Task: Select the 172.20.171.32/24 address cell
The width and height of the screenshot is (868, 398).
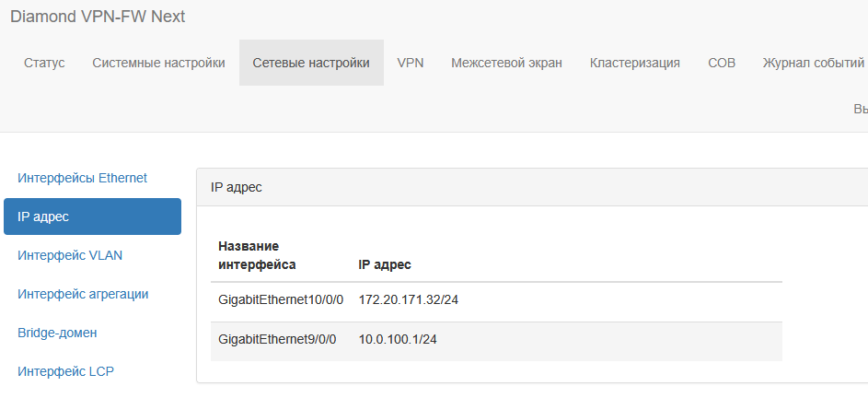Action: coord(409,300)
